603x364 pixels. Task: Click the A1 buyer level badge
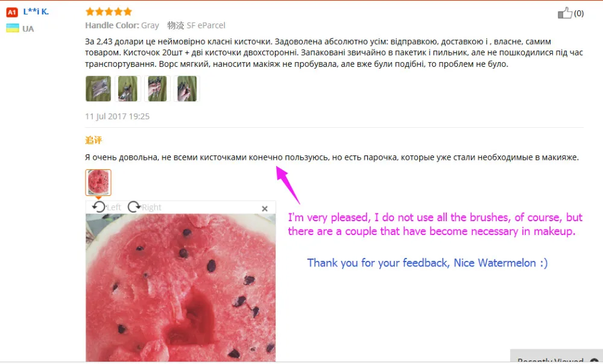pos(12,12)
